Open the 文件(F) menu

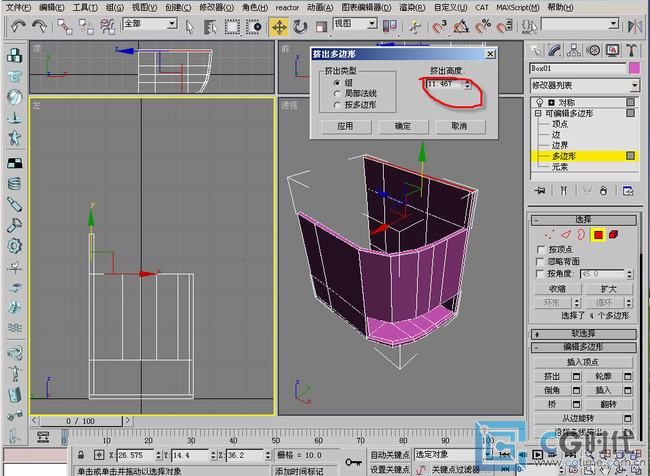click(19, 7)
